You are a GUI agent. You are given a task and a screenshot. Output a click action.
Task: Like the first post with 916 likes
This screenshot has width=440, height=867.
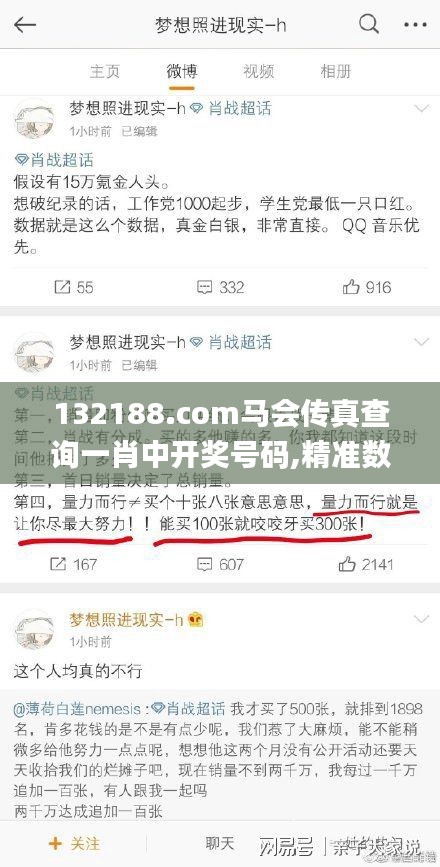(366, 287)
